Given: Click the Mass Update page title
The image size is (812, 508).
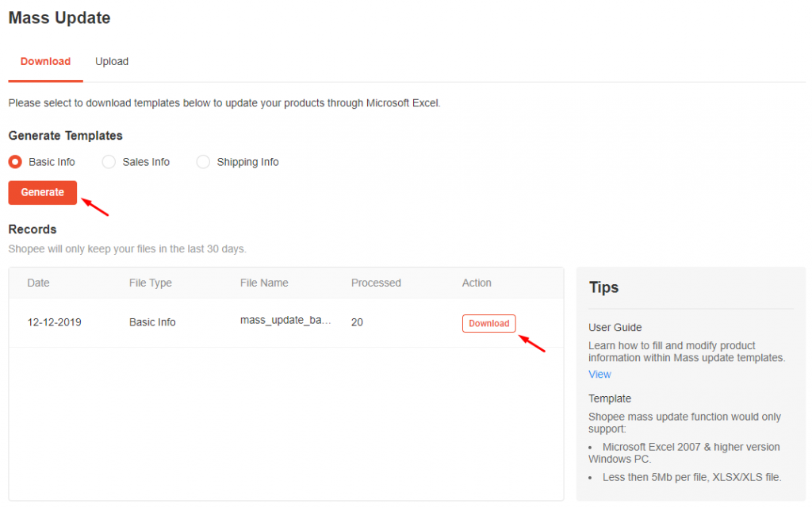Looking at the screenshot, I should (x=59, y=17).
